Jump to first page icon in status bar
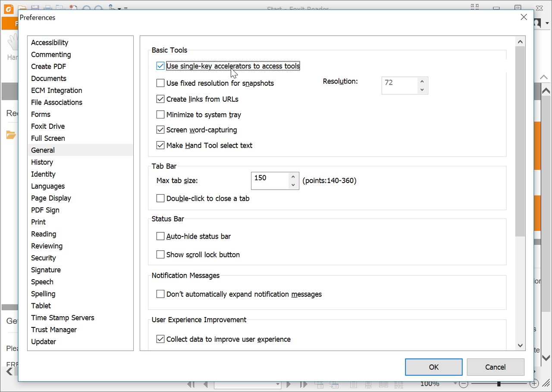Viewport: 552px width, 392px height. 191,384
